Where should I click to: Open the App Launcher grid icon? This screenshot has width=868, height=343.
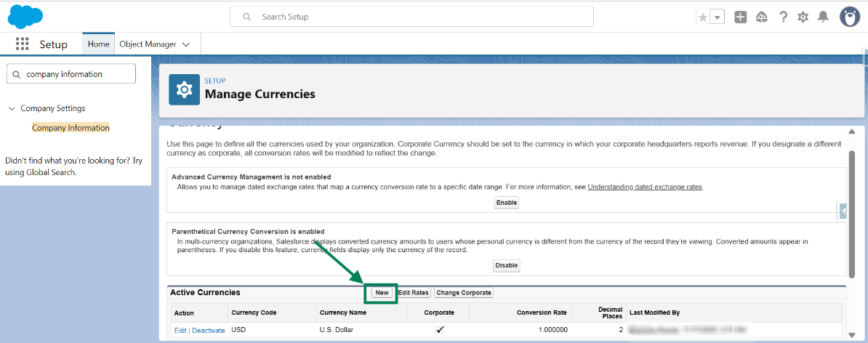click(x=22, y=44)
